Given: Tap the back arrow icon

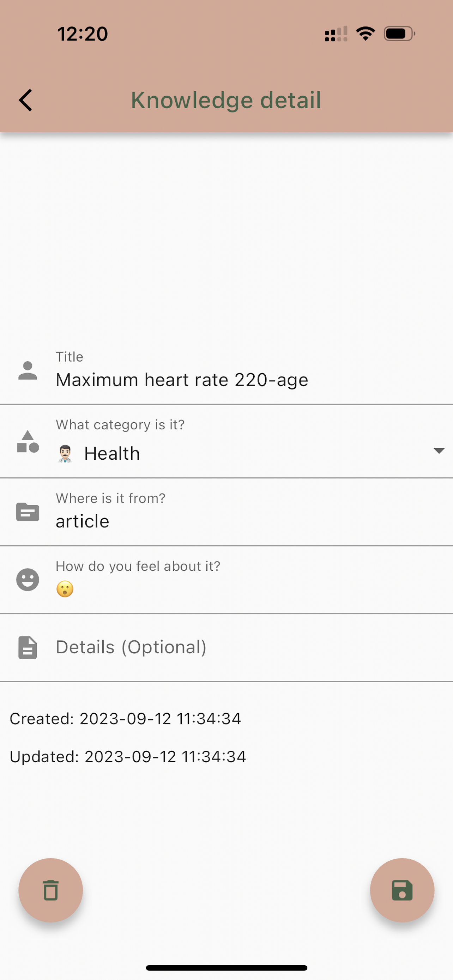Looking at the screenshot, I should click(26, 101).
